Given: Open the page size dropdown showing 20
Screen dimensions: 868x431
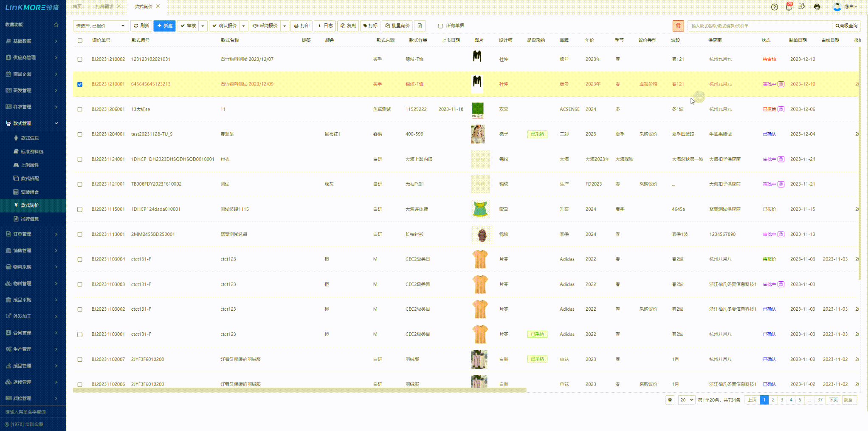Looking at the screenshot, I should tap(686, 400).
